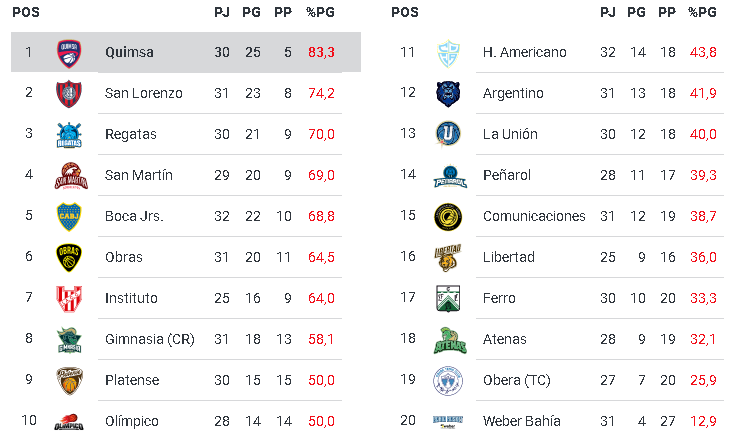This screenshot has height=433, width=737.
Task: Click the Libertad tiger logo
Action: pyautogui.click(x=447, y=257)
